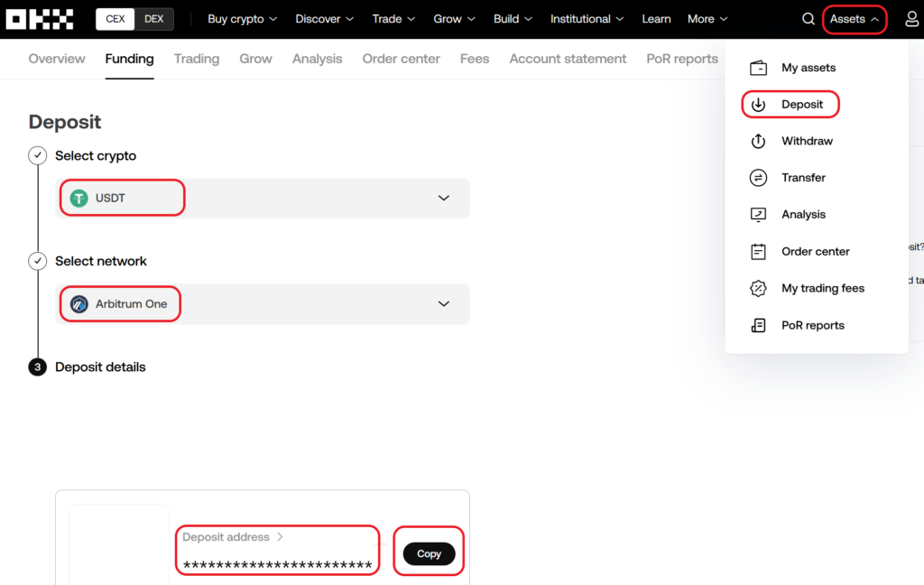Image resolution: width=924 pixels, height=585 pixels.
Task: Click the Arbitrum One network icon
Action: 79,303
